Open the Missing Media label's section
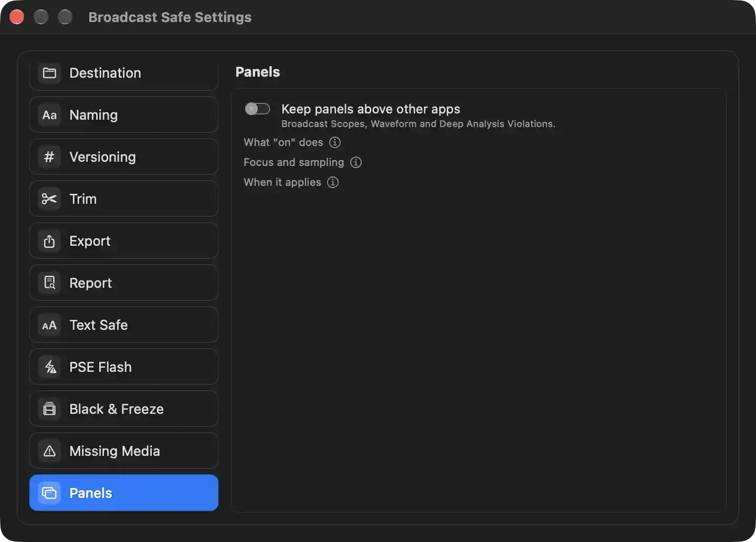 [114, 451]
